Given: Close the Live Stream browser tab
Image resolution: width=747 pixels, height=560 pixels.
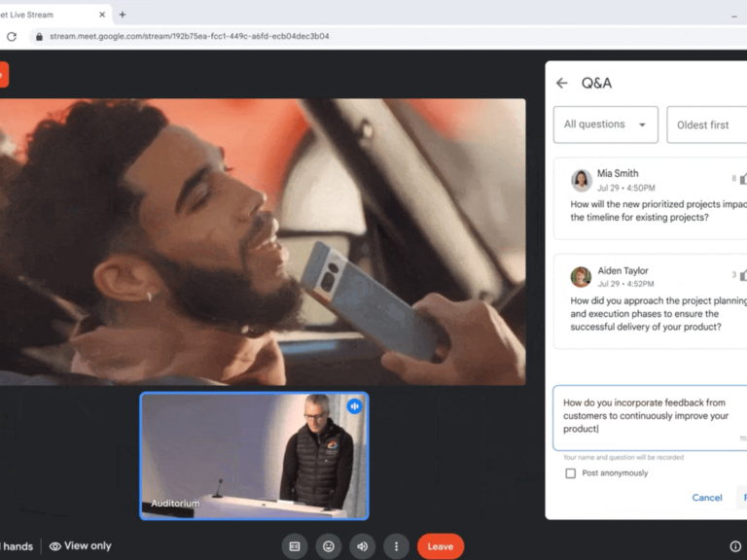Looking at the screenshot, I should (x=102, y=15).
